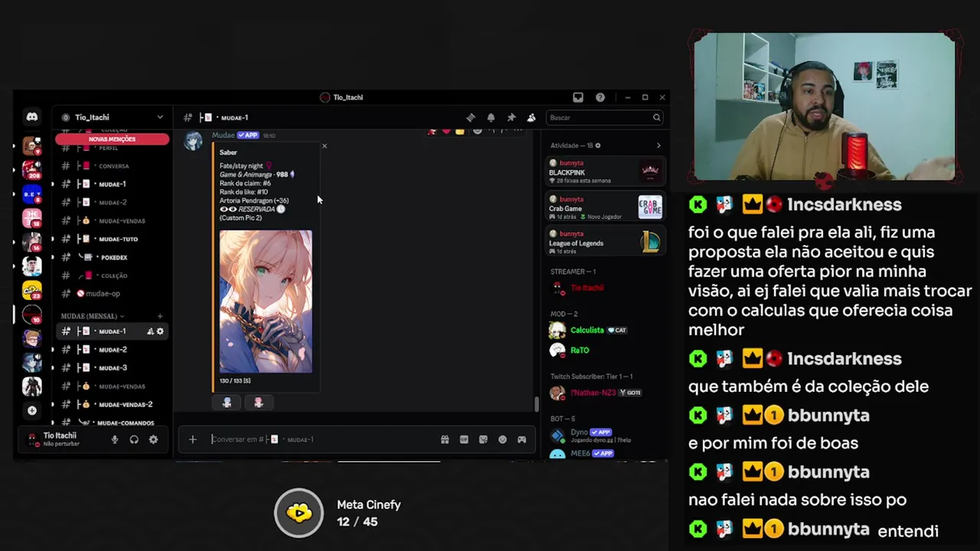The image size is (980, 551).
Task: Toggle headphones deafen
Action: point(134,439)
